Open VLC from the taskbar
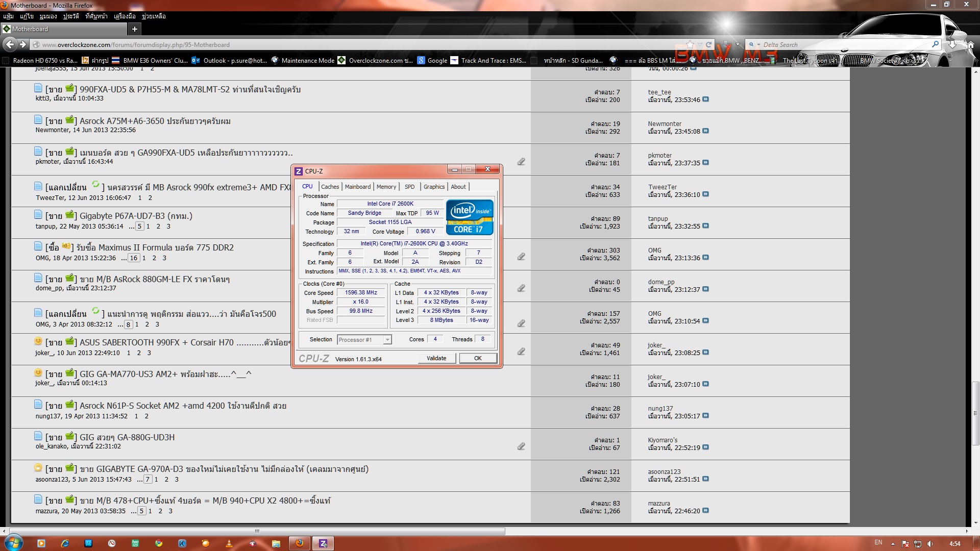980x551 pixels. [229, 543]
